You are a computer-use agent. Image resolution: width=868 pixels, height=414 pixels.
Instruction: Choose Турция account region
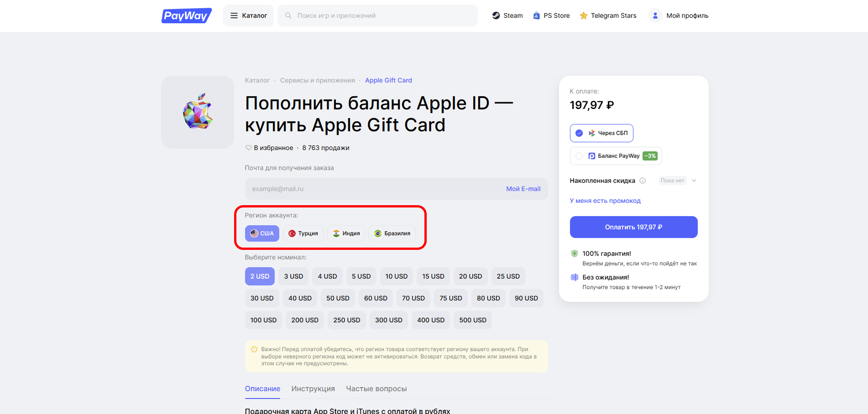[303, 233]
